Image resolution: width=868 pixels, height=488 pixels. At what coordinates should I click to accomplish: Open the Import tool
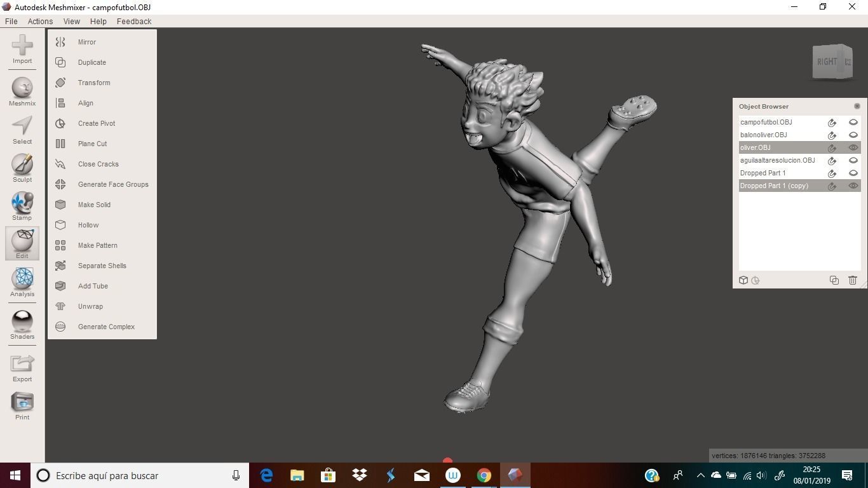22,49
